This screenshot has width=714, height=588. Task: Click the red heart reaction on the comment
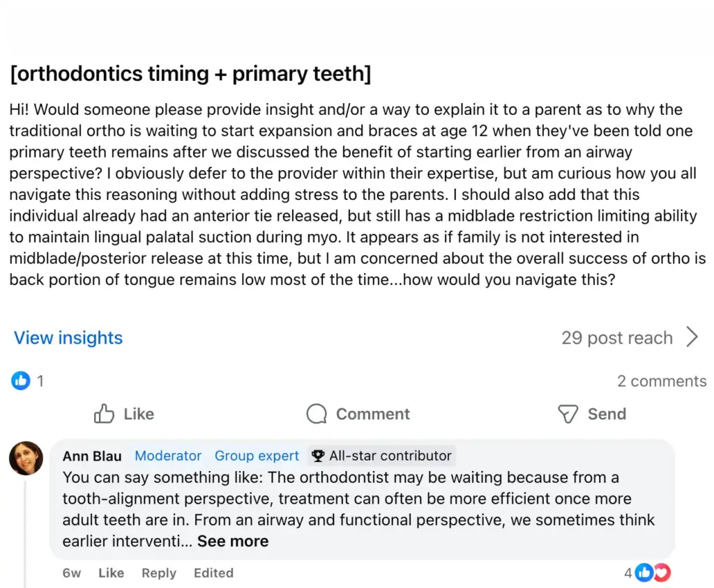pos(662,573)
